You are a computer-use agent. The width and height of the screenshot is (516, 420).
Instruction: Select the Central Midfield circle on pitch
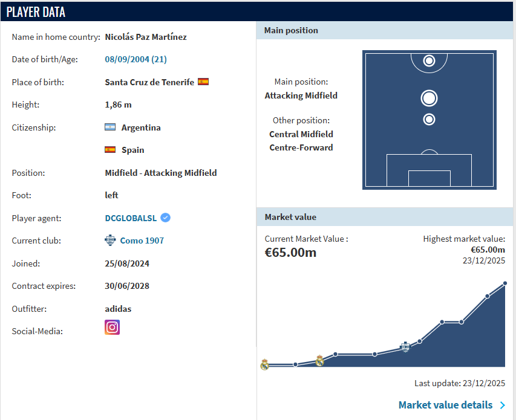(429, 119)
